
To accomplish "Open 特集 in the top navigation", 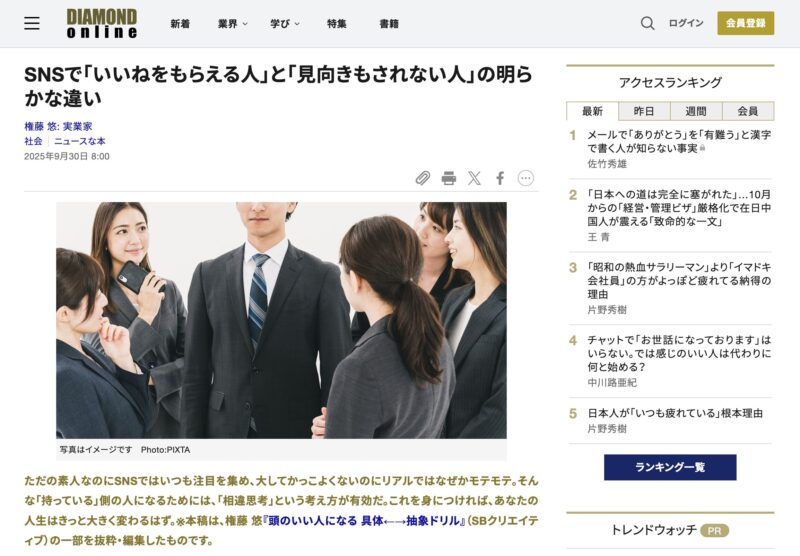I will (336, 23).
